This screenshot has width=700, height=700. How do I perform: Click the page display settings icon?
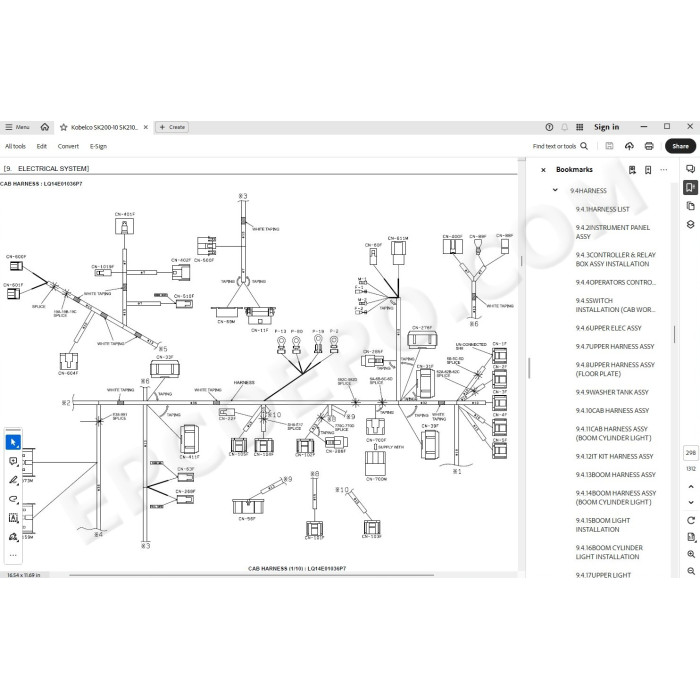click(691, 537)
